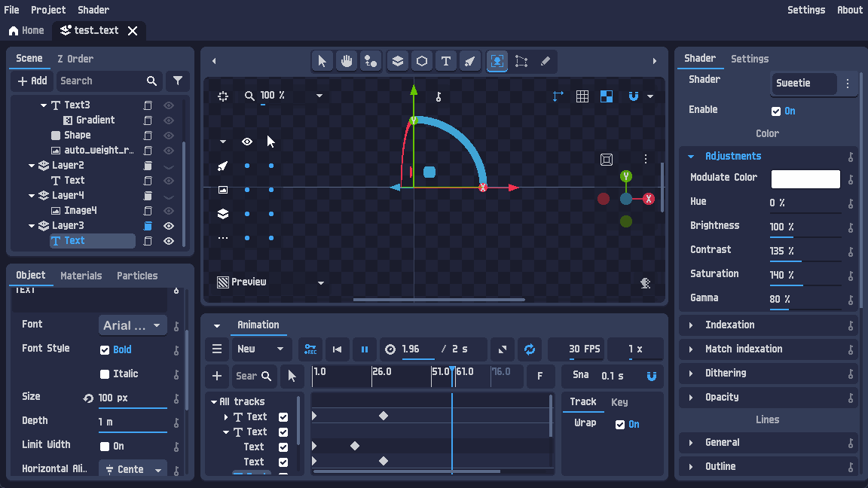This screenshot has height=488, width=868.
Task: Select the layer tool in top toolbar
Action: [x=398, y=62]
